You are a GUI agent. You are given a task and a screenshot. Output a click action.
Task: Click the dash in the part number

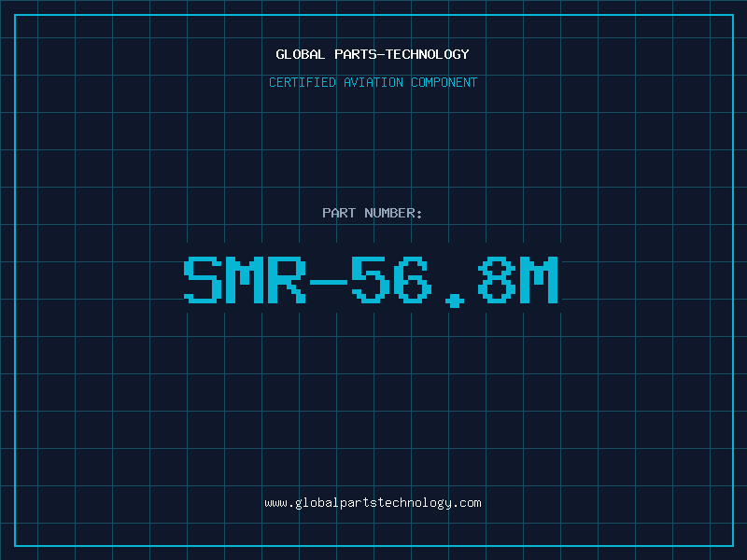click(329, 282)
